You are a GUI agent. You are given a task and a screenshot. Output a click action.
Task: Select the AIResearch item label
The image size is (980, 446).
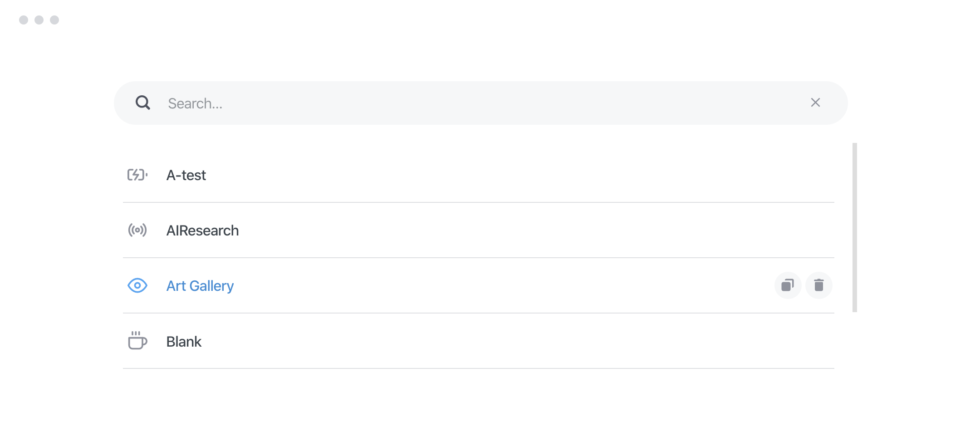click(202, 231)
